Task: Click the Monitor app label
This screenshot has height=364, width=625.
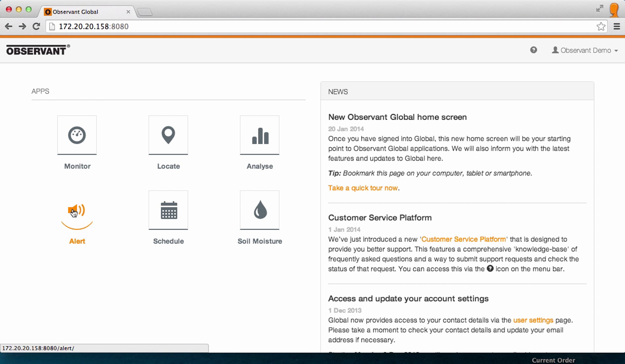Action: coord(77,166)
